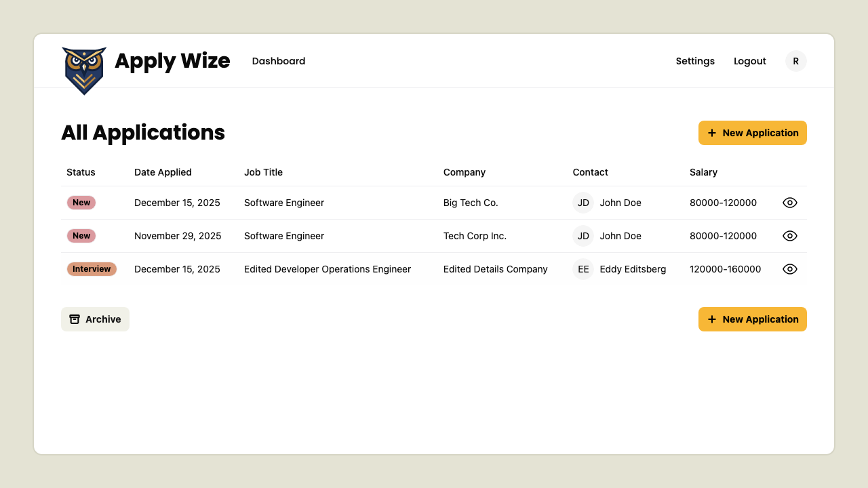Viewport: 868px width, 488px height.
Task: Select the Edited Developer Operations Engineer job title
Action: click(x=328, y=269)
